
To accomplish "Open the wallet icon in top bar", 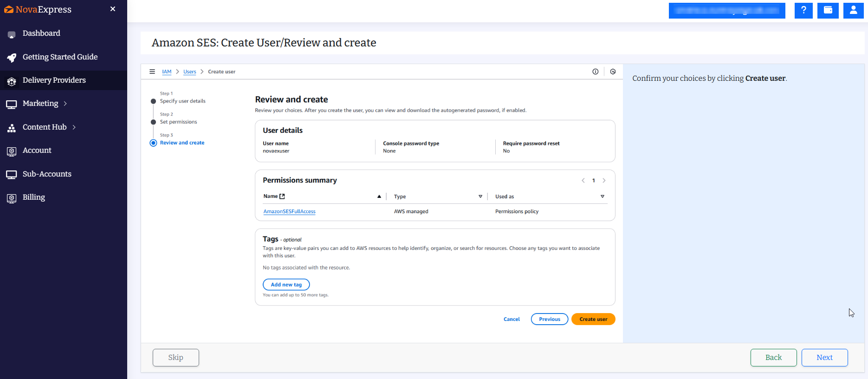I will click(x=828, y=10).
